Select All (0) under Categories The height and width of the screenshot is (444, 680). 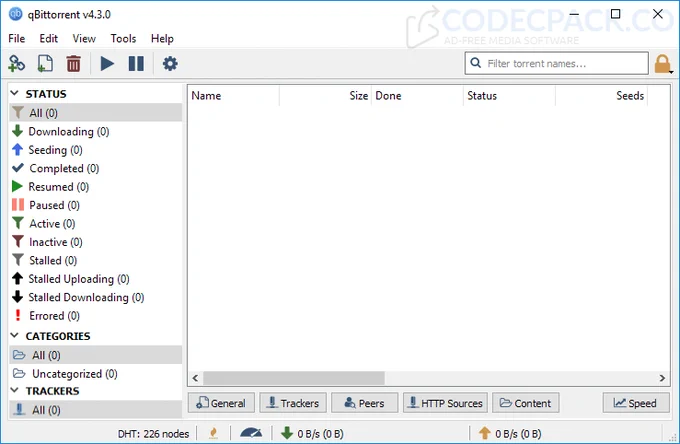(x=95, y=355)
